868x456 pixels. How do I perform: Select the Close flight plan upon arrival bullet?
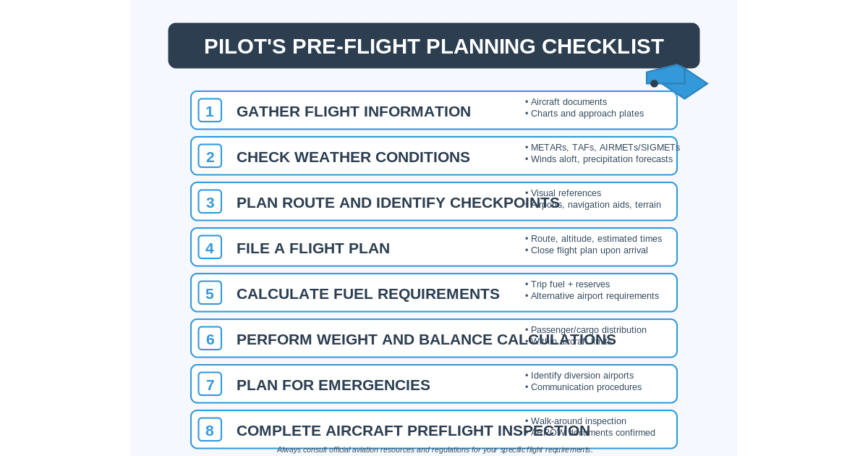tap(587, 250)
